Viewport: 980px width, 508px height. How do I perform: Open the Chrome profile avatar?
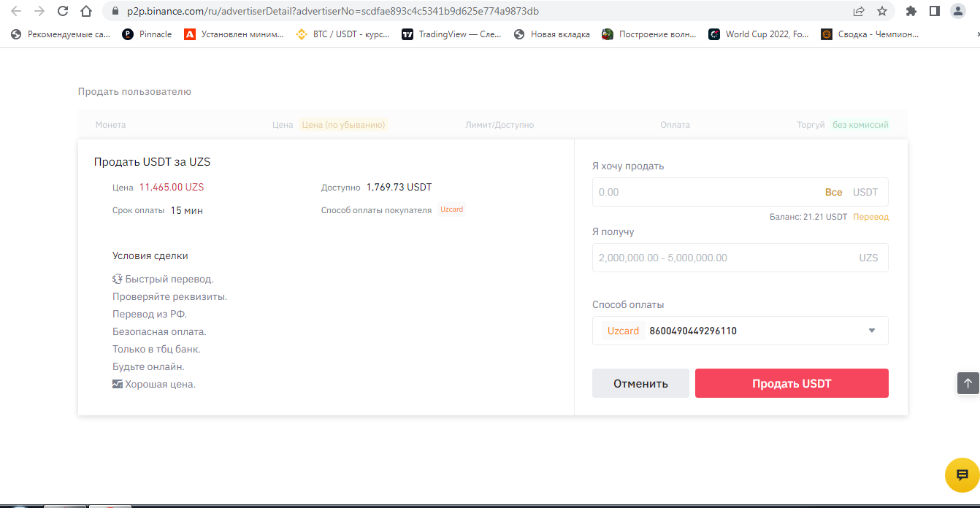957,11
